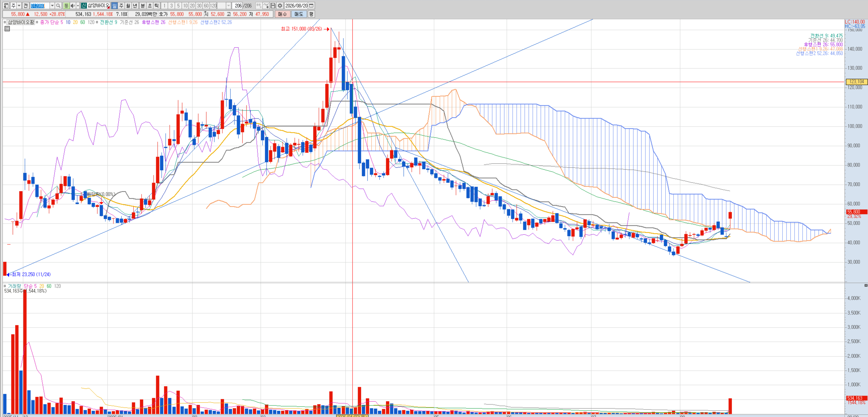Image resolution: width=868 pixels, height=417 pixels.
Task: Click interval preset 20 in toolbar
Action: tap(192, 6)
